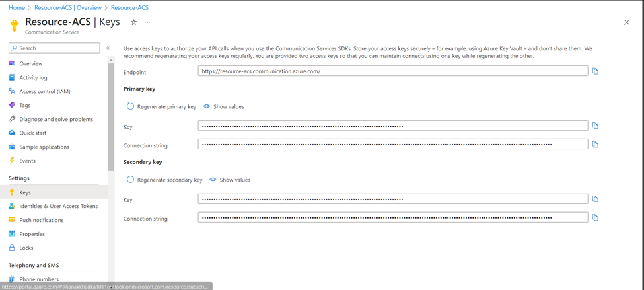Copy the primary Key value
Viewport: 644px width, 290px height.
pos(595,126)
